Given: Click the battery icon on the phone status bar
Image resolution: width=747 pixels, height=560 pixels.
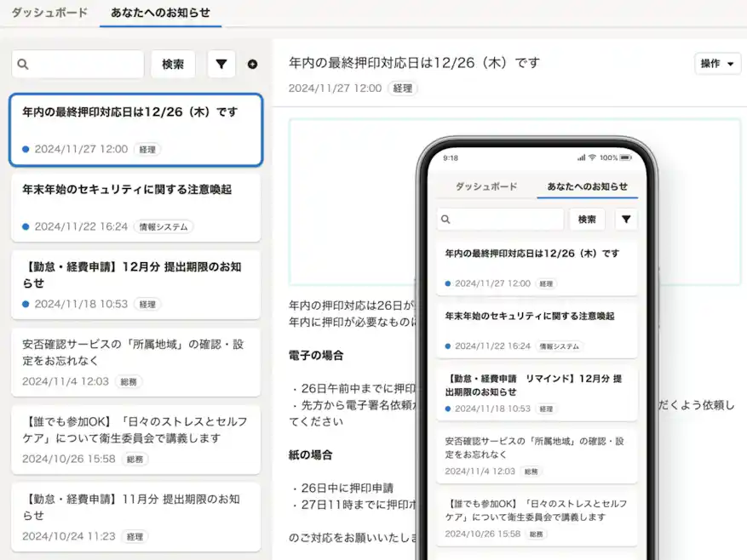Looking at the screenshot, I should [626, 157].
